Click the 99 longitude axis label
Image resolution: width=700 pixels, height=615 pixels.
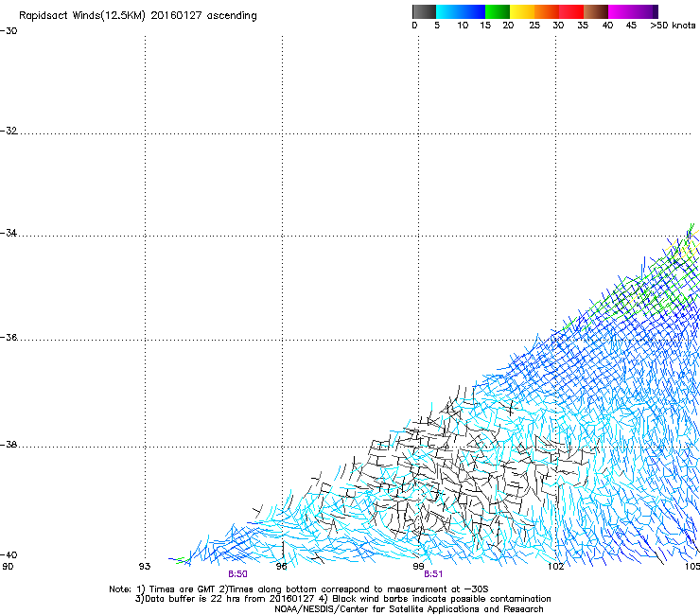tap(418, 567)
